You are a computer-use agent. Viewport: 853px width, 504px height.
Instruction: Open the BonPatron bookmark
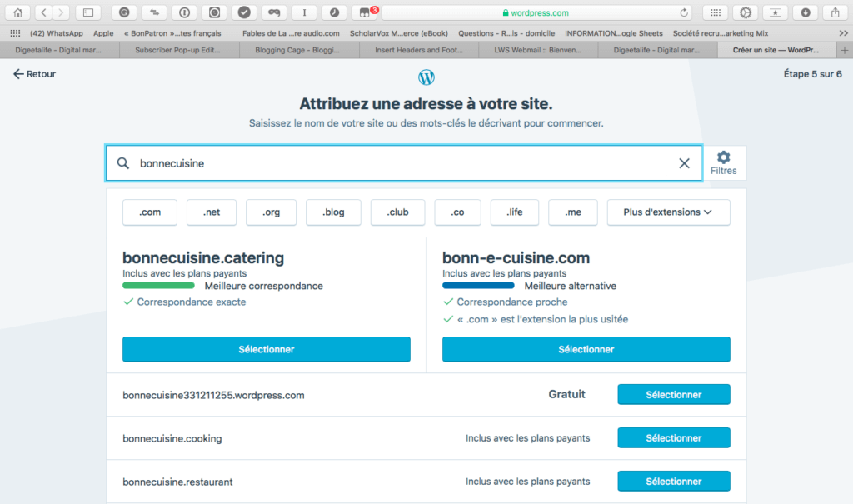click(172, 33)
